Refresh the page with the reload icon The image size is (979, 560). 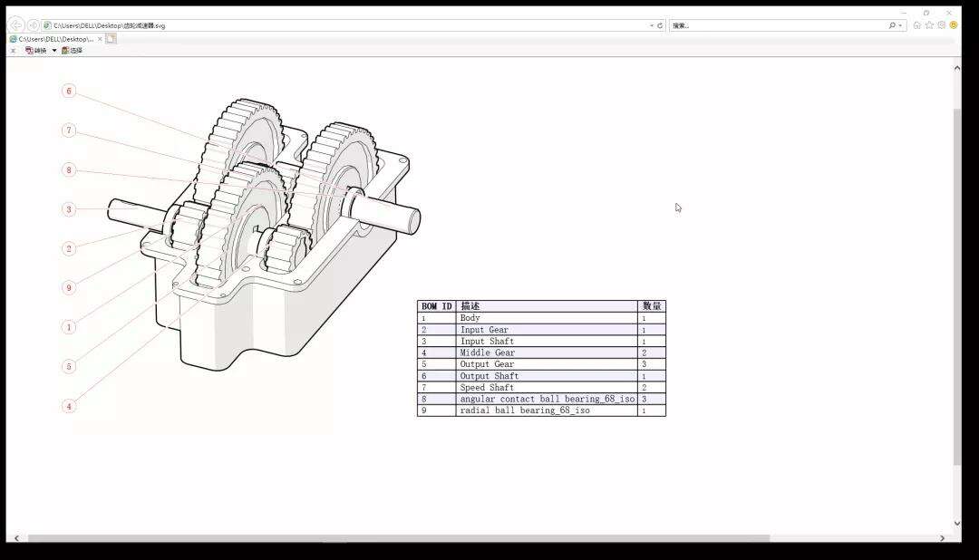(660, 25)
